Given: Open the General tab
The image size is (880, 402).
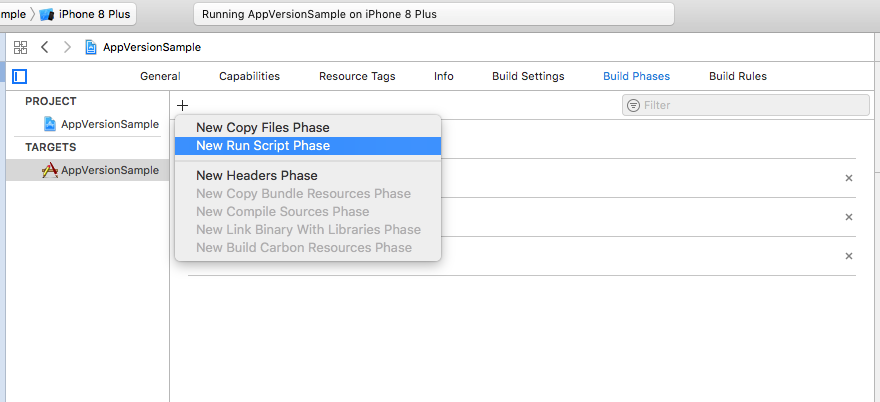Looking at the screenshot, I should [160, 76].
